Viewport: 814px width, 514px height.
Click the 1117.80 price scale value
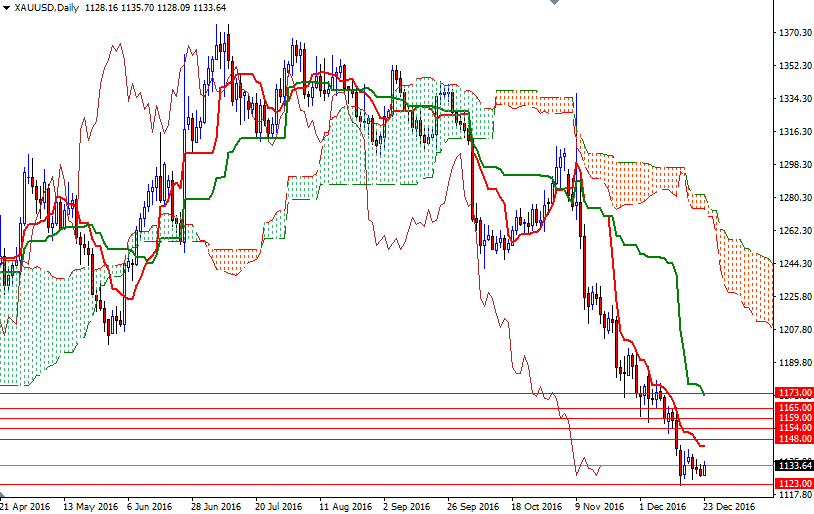(795, 495)
